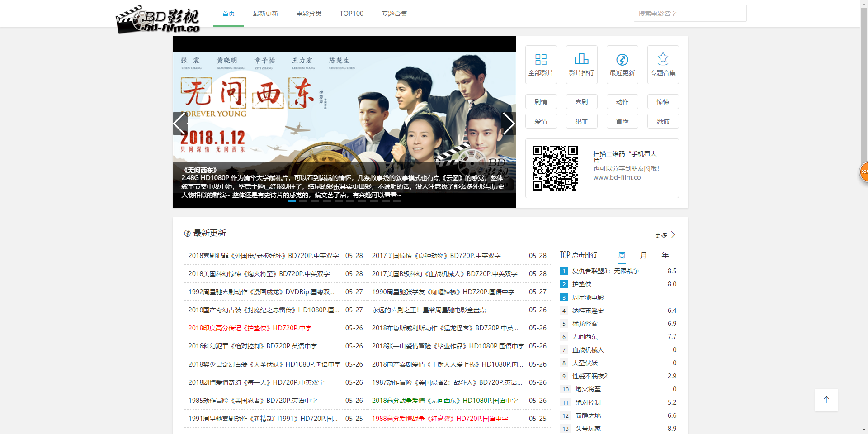This screenshot has width=868, height=434.
Task: Expand 更多 latest updates list
Action: tap(665, 235)
